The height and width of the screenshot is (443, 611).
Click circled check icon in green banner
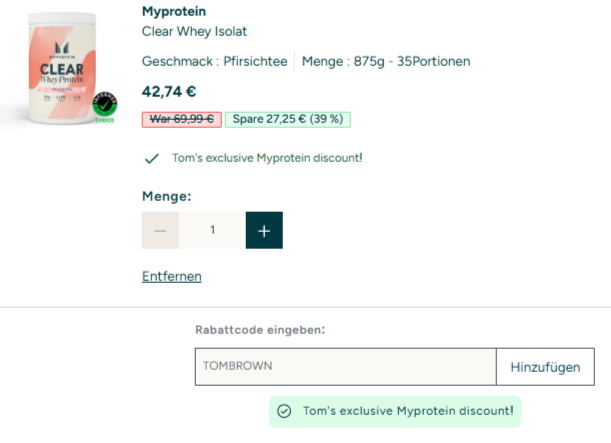[284, 411]
